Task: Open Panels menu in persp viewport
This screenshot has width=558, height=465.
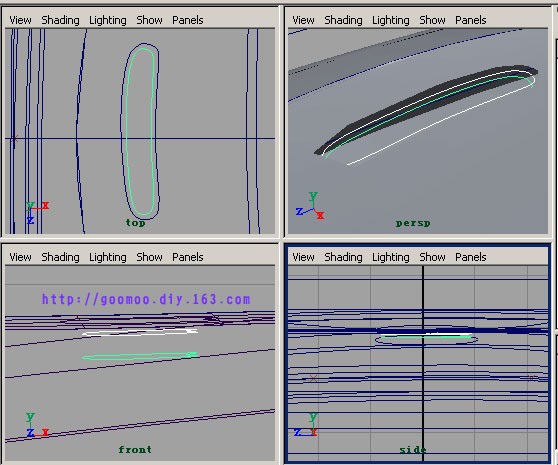Action: coord(470,20)
